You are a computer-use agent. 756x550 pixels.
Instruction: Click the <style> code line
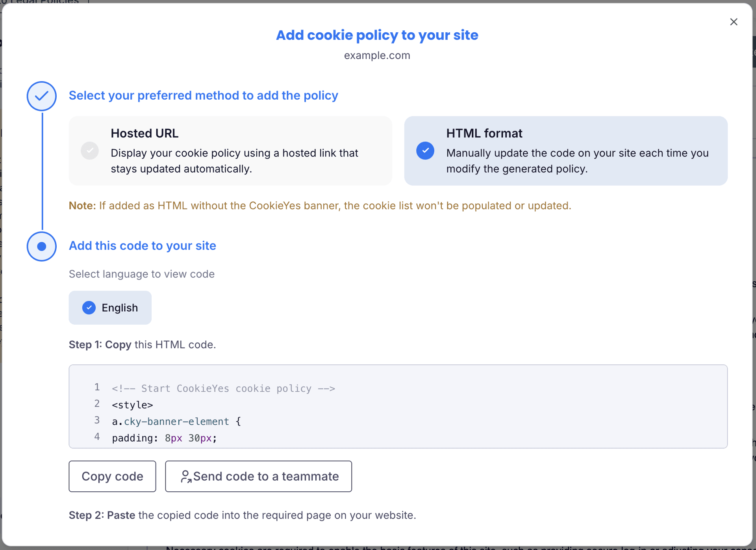pyautogui.click(x=132, y=405)
